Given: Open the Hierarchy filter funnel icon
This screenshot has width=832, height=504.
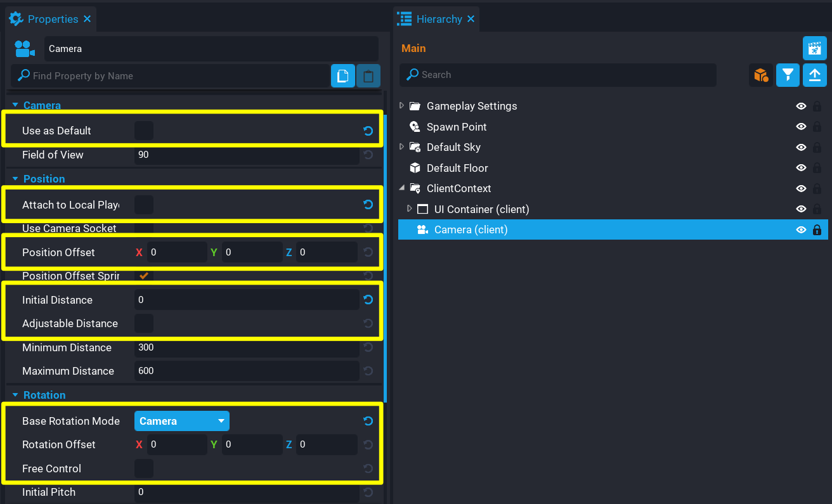Looking at the screenshot, I should 788,75.
